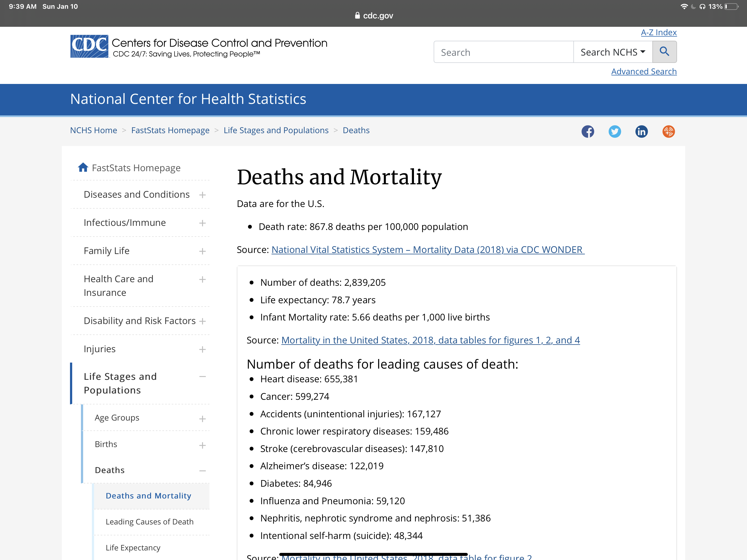The height and width of the screenshot is (560, 747).
Task: Share page on Facebook
Action: coord(588,132)
